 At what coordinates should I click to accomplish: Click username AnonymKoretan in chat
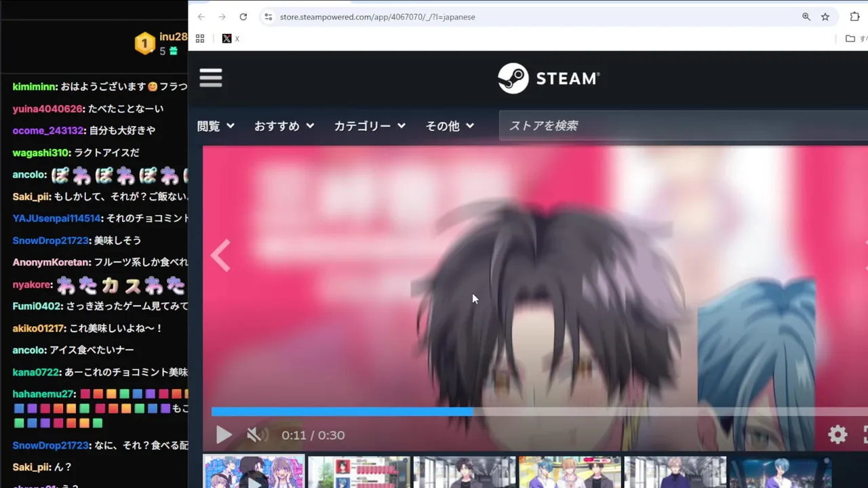pyautogui.click(x=52, y=262)
